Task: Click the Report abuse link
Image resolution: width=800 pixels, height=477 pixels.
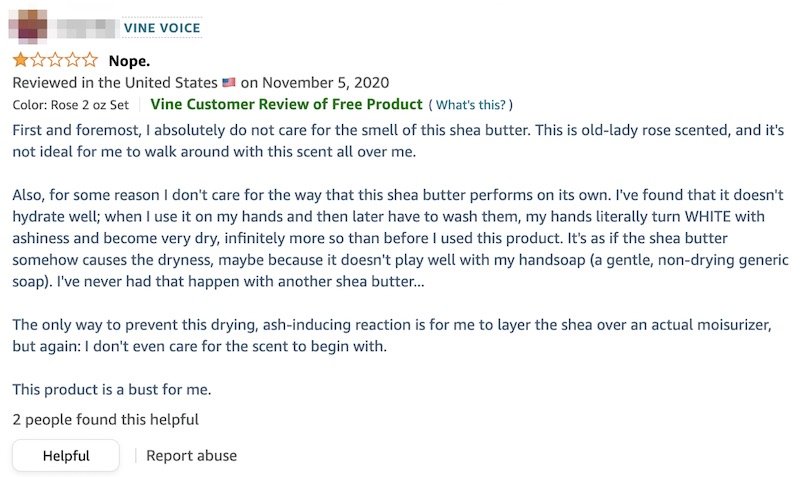Action: point(191,456)
